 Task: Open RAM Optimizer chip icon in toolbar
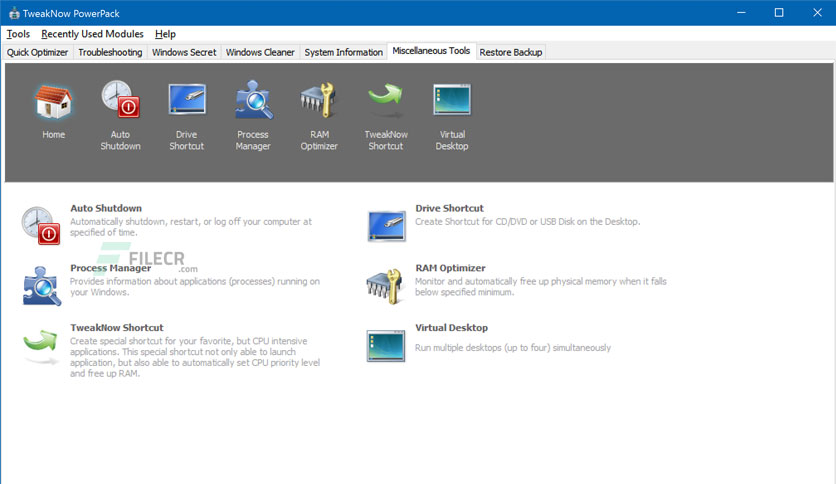click(x=319, y=100)
